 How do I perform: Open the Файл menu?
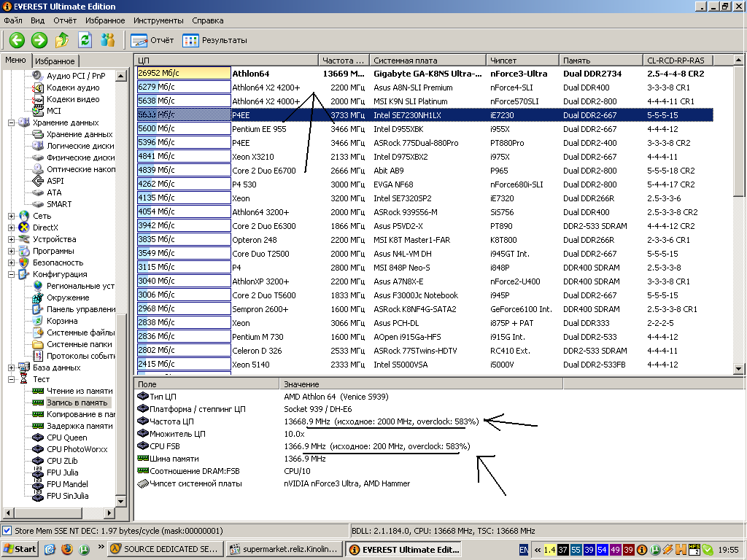(x=13, y=20)
